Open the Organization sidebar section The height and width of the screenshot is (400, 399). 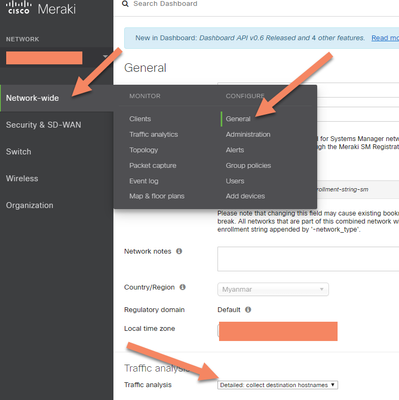(x=29, y=205)
